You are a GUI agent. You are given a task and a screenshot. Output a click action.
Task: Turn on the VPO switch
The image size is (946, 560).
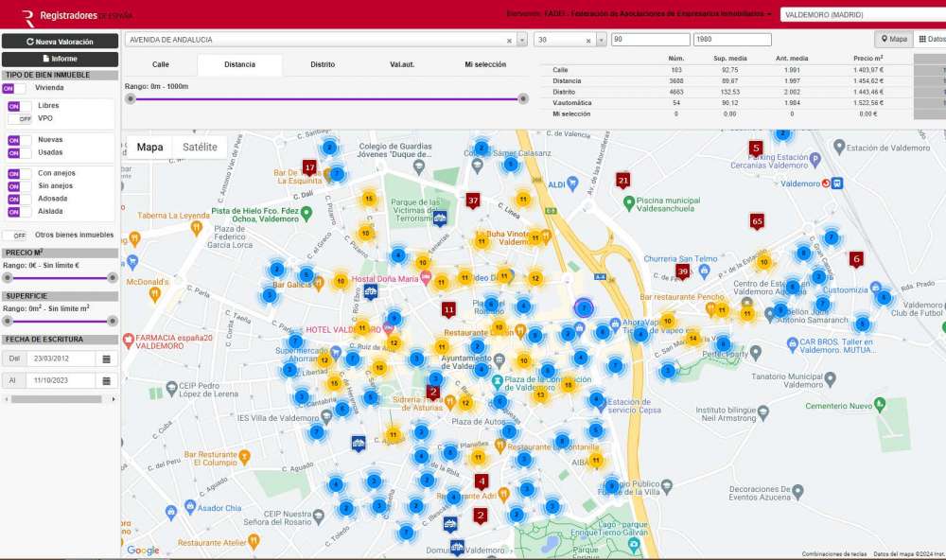point(19,119)
